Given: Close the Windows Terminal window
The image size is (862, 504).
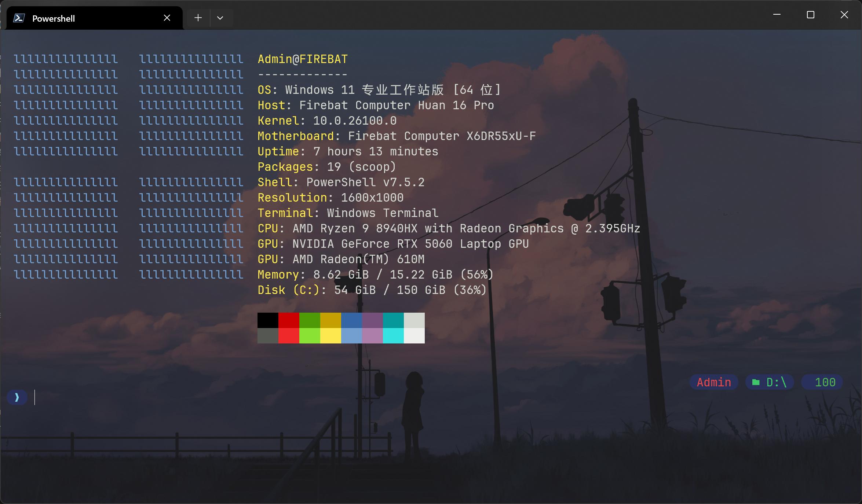Looking at the screenshot, I should (844, 15).
